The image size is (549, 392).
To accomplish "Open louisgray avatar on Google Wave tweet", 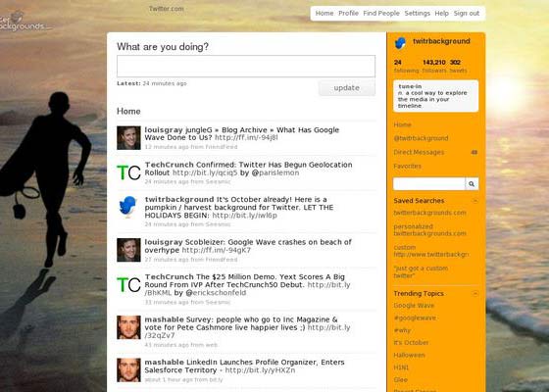I will pyautogui.click(x=128, y=137).
